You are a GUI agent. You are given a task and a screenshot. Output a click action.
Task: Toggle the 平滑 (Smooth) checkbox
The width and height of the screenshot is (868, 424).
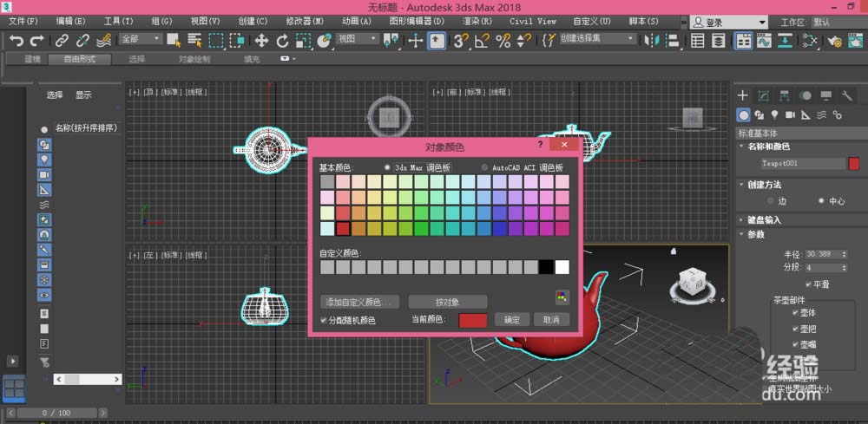[x=808, y=284]
